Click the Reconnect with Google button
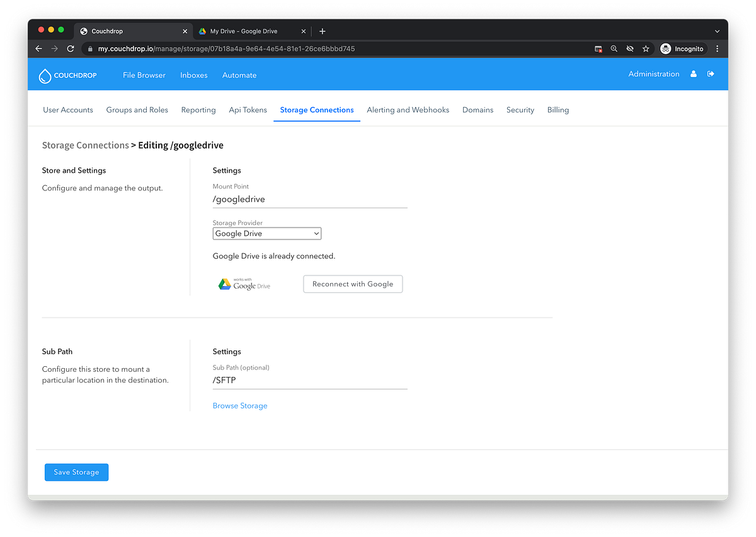Viewport: 756px width, 537px height. [x=352, y=284]
